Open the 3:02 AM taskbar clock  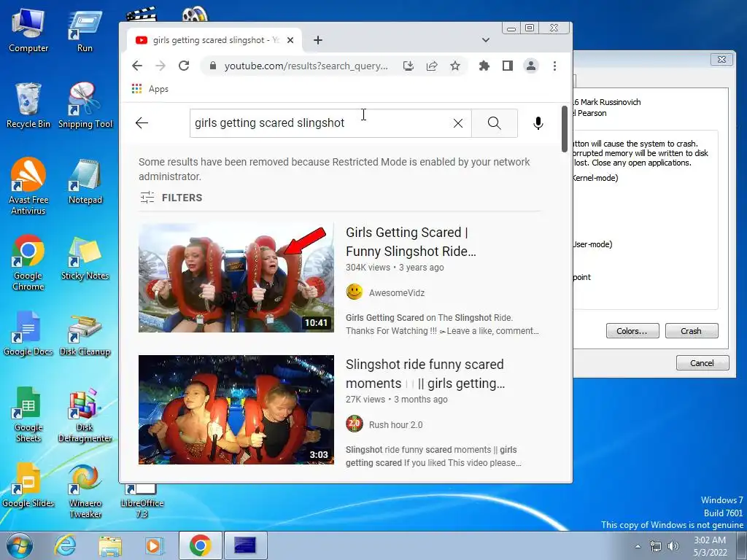pos(710,546)
